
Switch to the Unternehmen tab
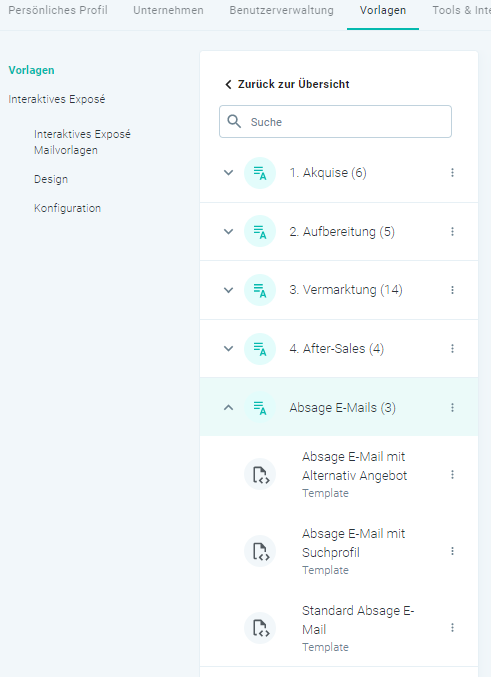168,10
